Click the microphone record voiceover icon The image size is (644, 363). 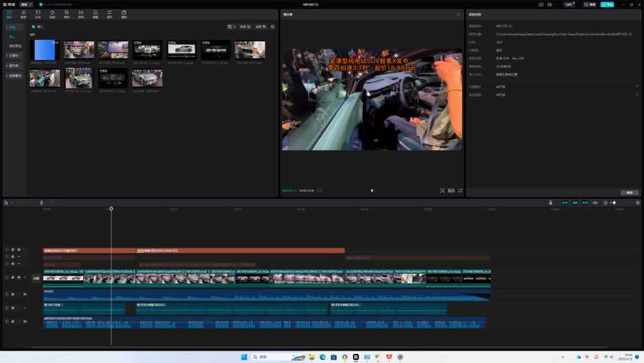550,203
